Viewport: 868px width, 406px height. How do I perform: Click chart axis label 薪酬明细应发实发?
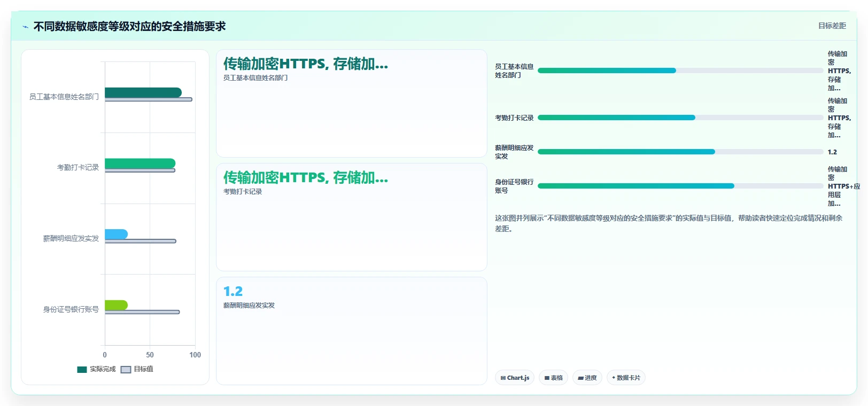pos(71,238)
